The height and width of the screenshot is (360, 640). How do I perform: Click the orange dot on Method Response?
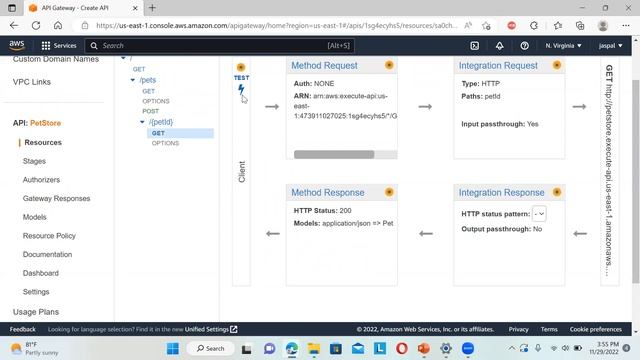[389, 192]
